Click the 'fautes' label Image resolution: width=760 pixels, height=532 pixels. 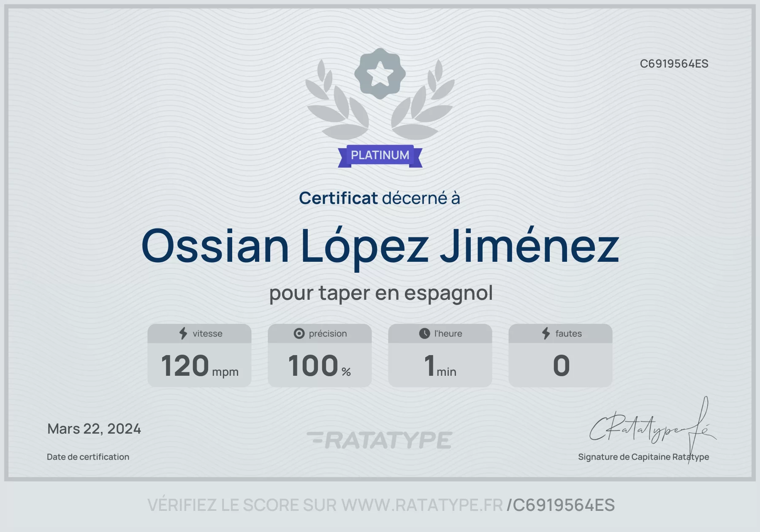coord(568,334)
